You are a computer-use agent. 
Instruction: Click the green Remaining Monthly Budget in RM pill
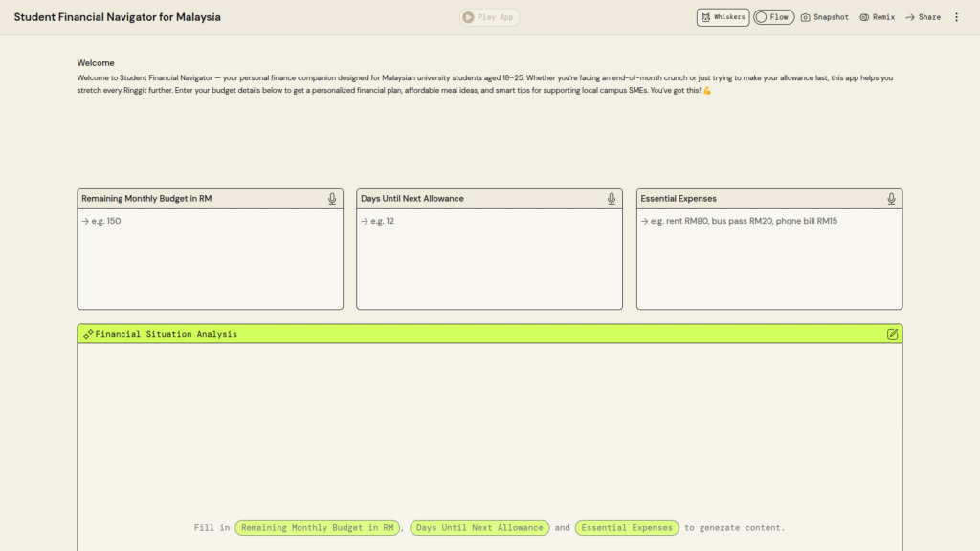[x=317, y=528]
